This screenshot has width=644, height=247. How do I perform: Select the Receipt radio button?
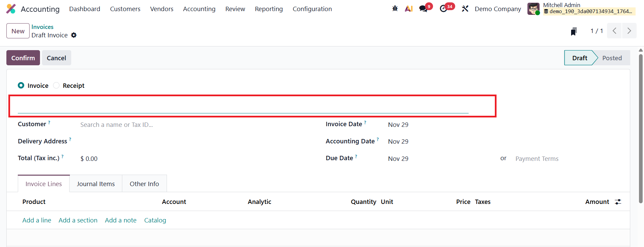(56, 85)
